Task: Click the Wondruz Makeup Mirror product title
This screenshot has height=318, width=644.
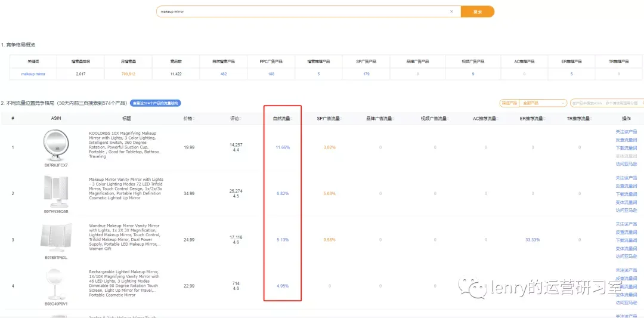Action: tap(126, 237)
